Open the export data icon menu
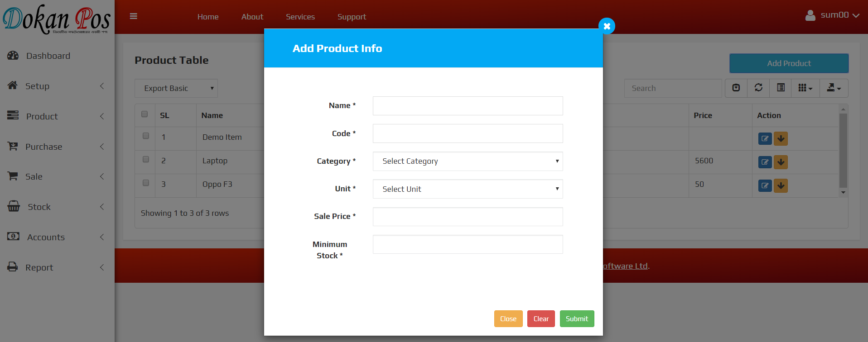The width and height of the screenshot is (868, 342). (x=834, y=88)
